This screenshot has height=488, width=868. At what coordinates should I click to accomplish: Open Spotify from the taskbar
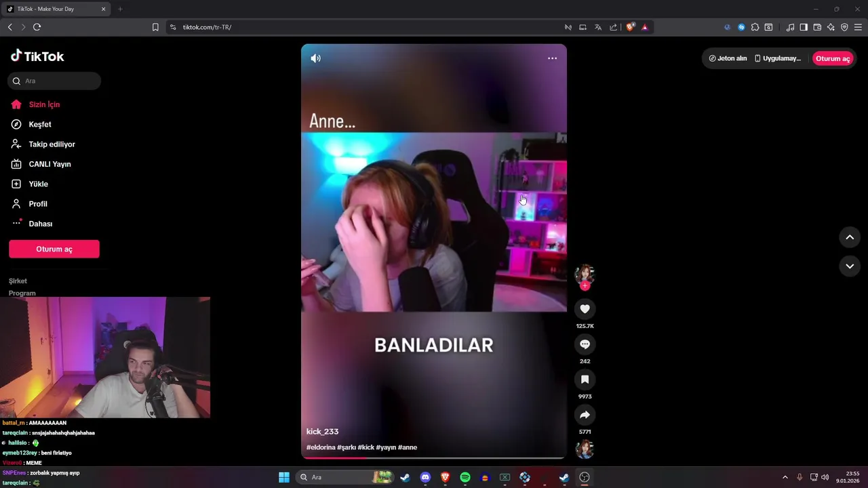tap(465, 477)
